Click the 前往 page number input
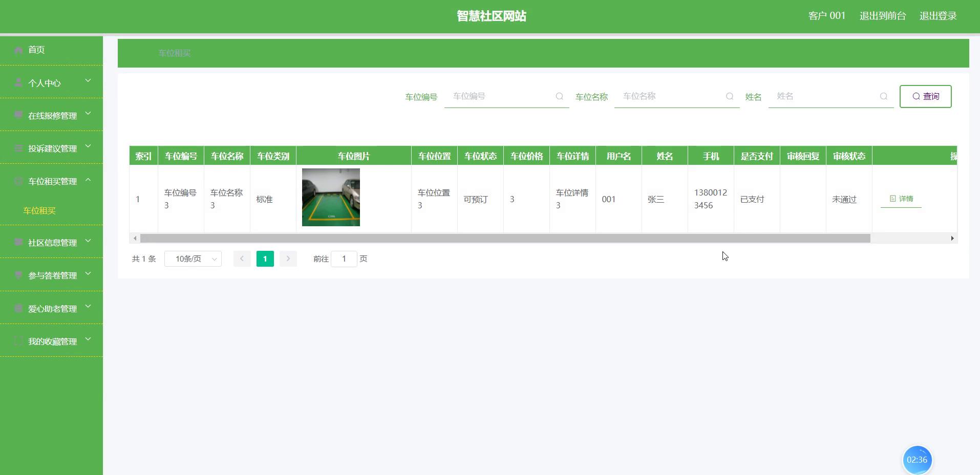Viewport: 980px width, 475px height. pyautogui.click(x=344, y=259)
